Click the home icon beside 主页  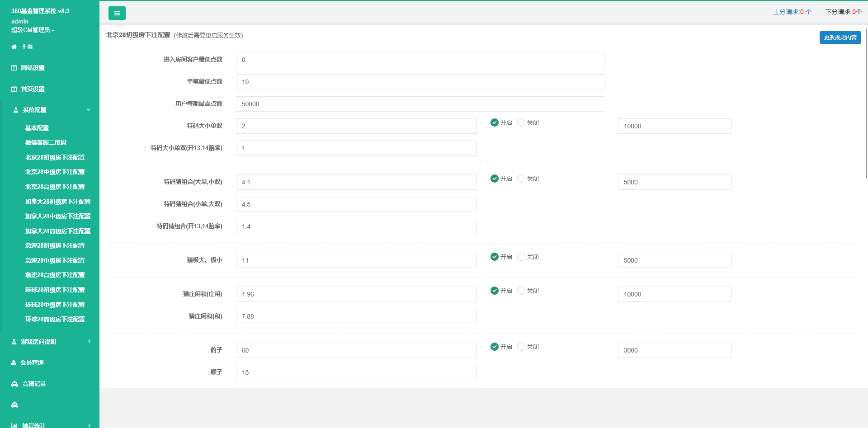tap(14, 47)
